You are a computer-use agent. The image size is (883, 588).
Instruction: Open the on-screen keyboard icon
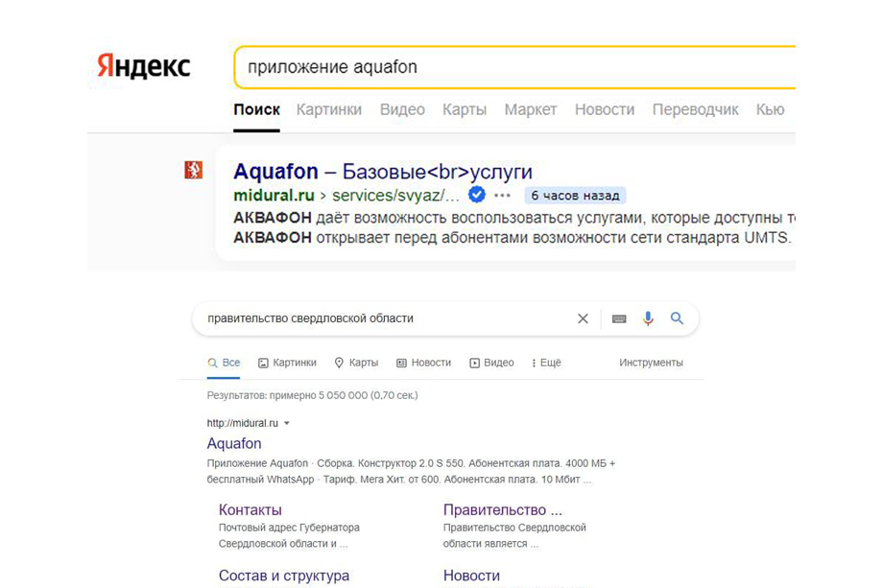pos(619,318)
